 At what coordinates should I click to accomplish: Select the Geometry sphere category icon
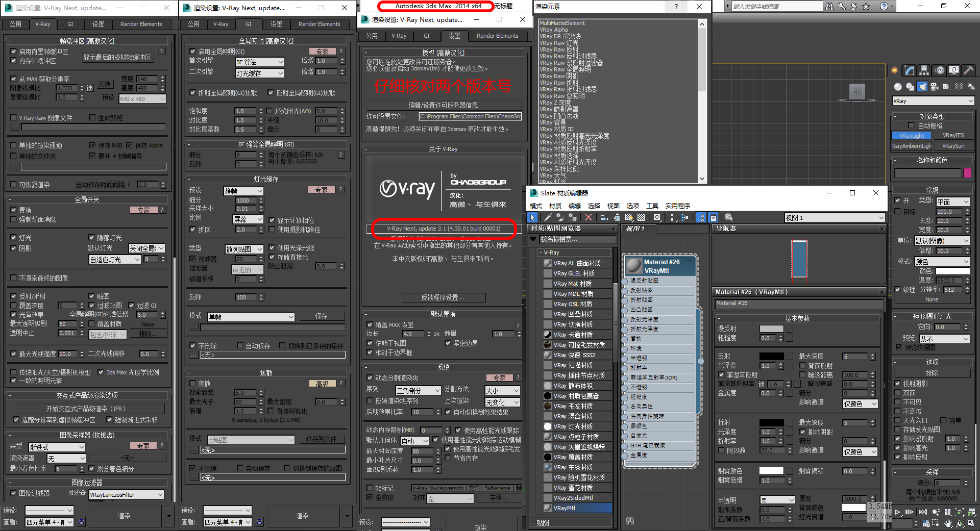(898, 87)
